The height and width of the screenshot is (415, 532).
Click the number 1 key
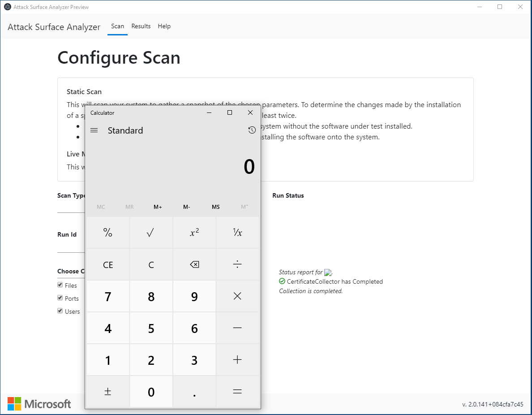point(108,359)
